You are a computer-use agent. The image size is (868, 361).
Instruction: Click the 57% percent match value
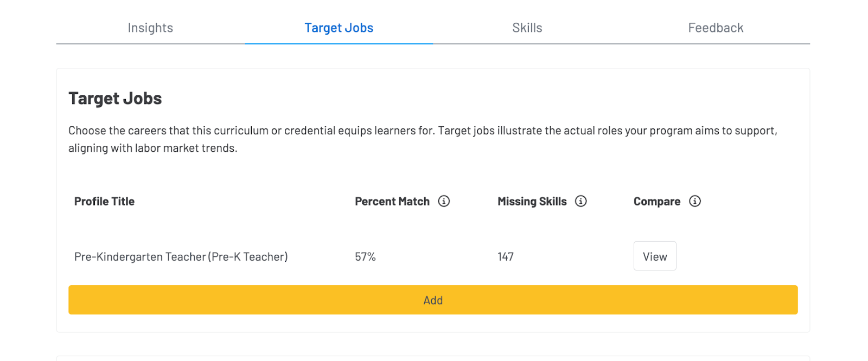pos(365,256)
